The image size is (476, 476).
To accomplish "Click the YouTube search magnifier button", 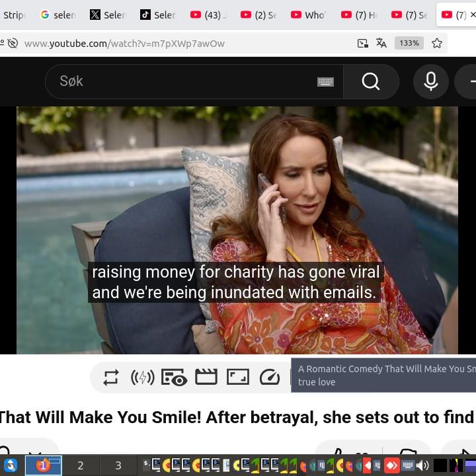I will (371, 81).
